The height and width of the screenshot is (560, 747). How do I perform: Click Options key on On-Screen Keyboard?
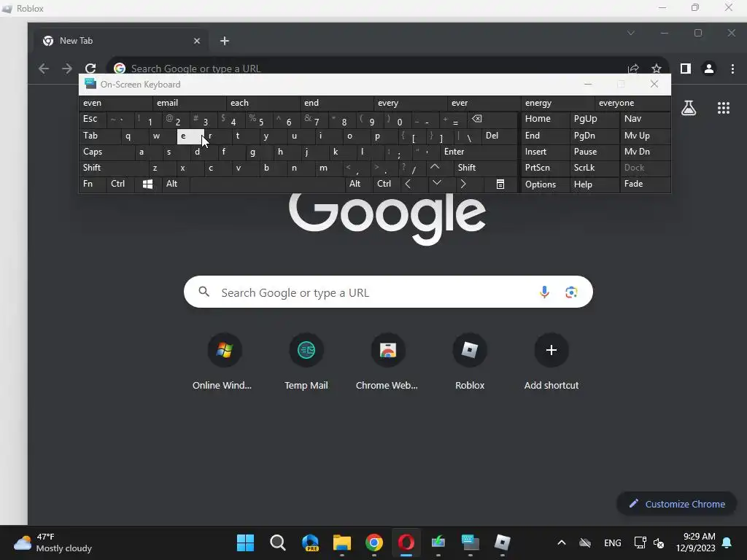545,184
